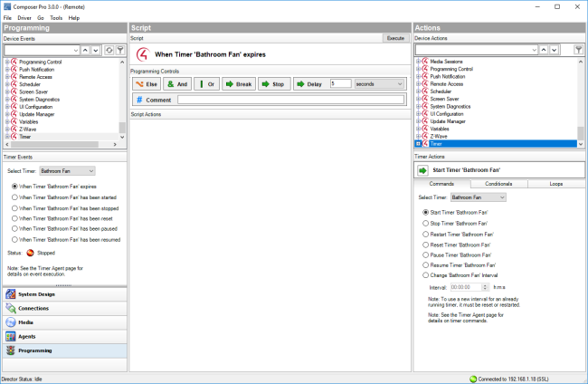The height and width of the screenshot is (384, 588).
Task: Click the Delay programming control button
Action: (x=309, y=84)
